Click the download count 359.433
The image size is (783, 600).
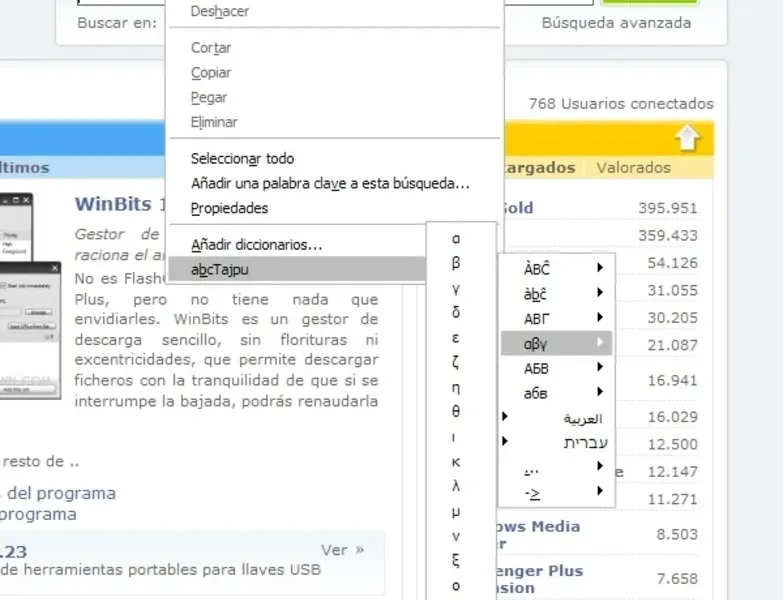point(668,236)
